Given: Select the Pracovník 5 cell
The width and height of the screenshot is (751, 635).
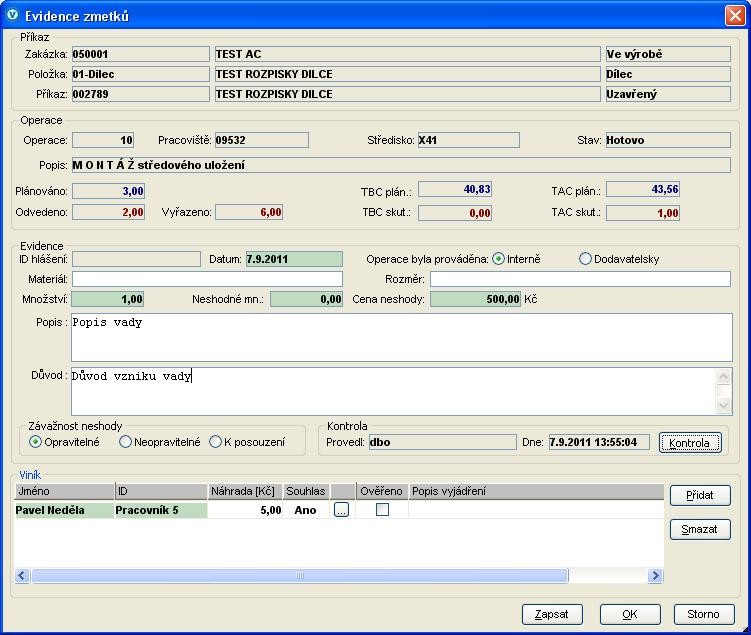Looking at the screenshot, I should pos(161,510).
